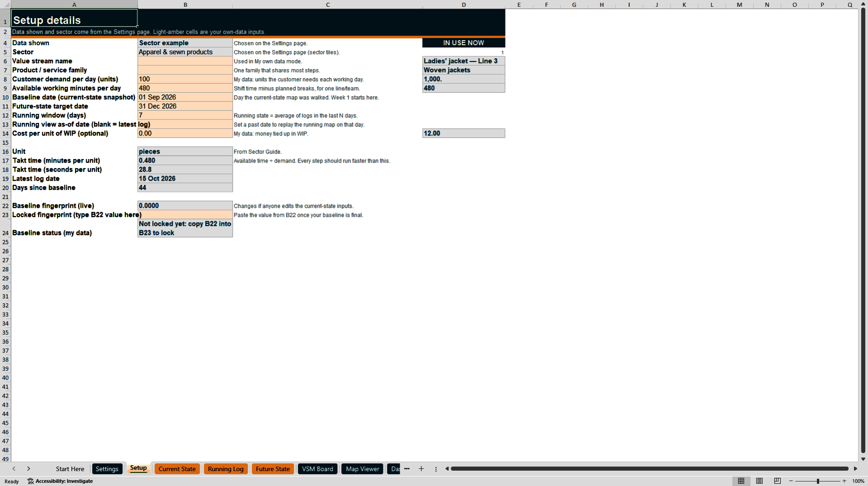Screen dimensions: 868x486
Task: Click horizontal scrollbar left arrow
Action: point(447,469)
